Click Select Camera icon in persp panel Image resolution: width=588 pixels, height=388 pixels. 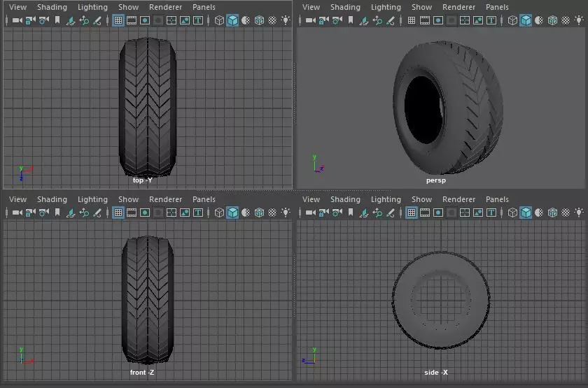[x=311, y=20]
